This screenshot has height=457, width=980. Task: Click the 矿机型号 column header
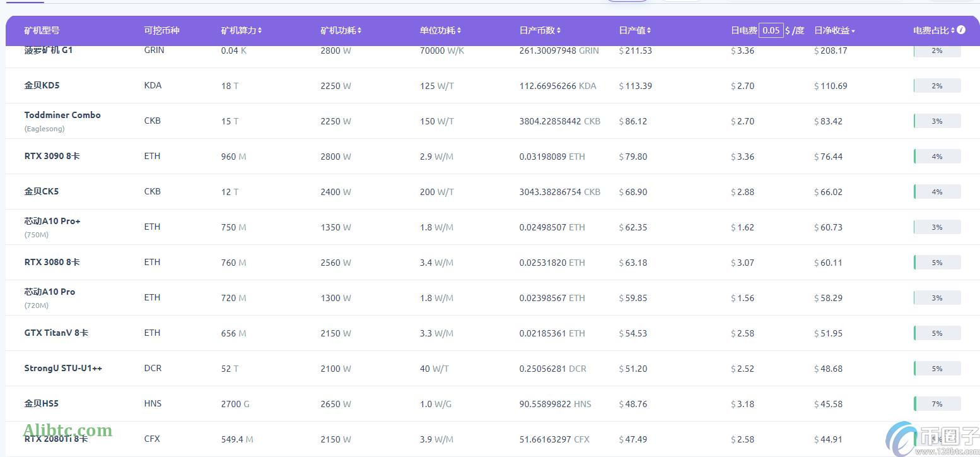click(x=42, y=30)
